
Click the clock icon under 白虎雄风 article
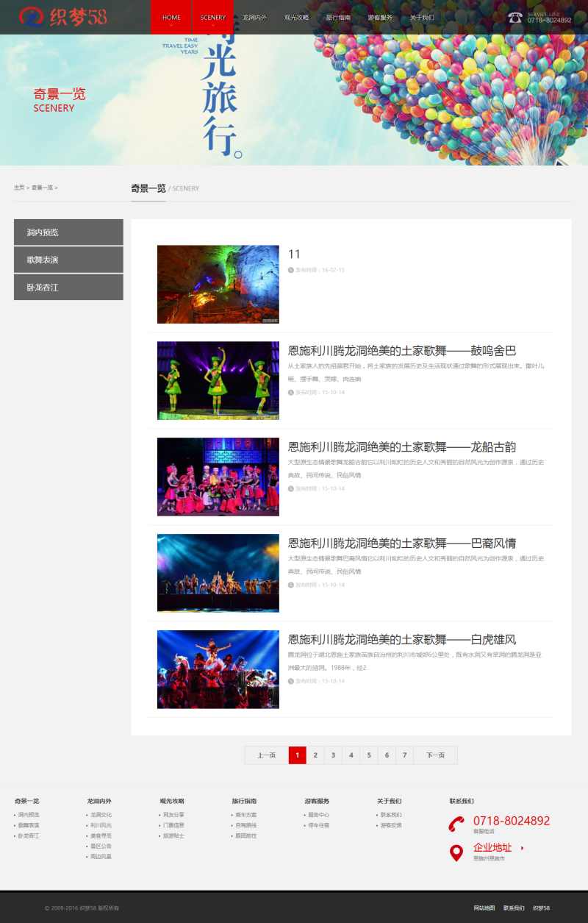pos(291,681)
